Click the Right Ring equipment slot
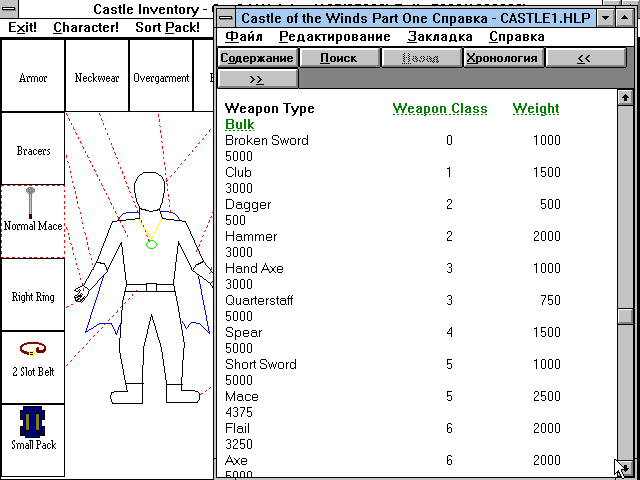The height and width of the screenshot is (480, 640). point(33,295)
